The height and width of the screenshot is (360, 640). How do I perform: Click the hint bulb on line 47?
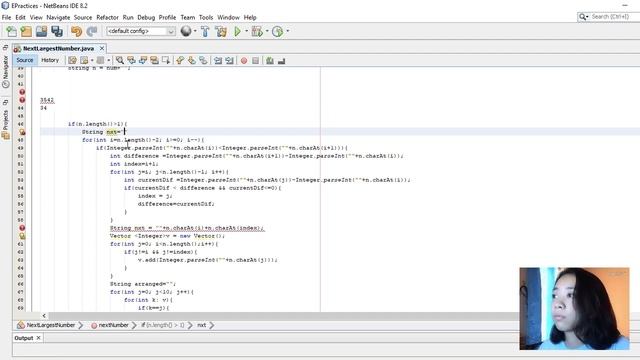pyautogui.click(x=22, y=132)
